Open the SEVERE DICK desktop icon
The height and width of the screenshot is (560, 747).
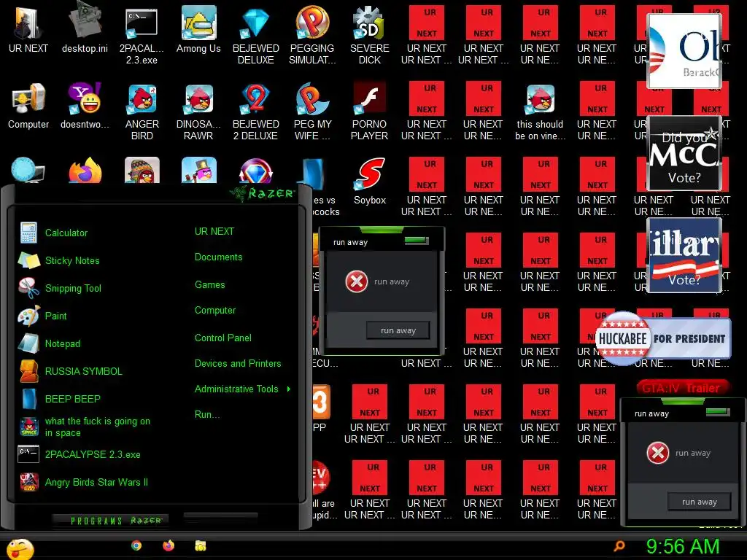(x=369, y=35)
